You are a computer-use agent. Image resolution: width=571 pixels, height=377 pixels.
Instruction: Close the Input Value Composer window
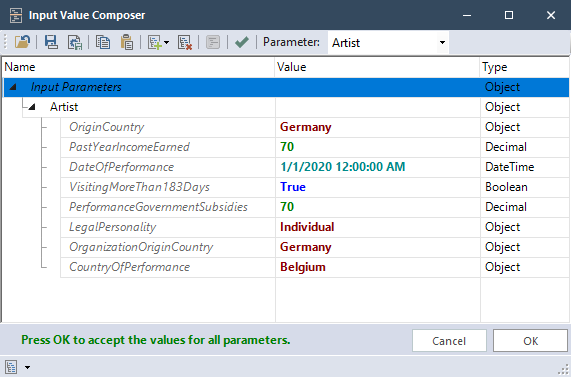[551, 15]
